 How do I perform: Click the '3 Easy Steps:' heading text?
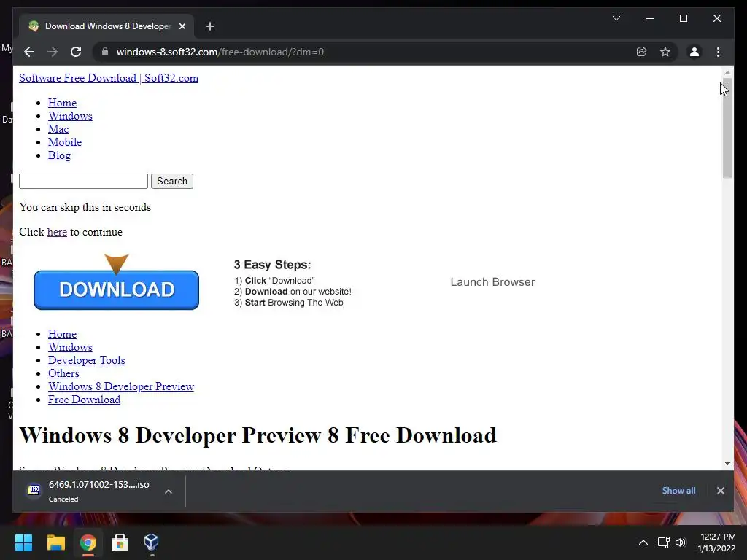pos(272,265)
